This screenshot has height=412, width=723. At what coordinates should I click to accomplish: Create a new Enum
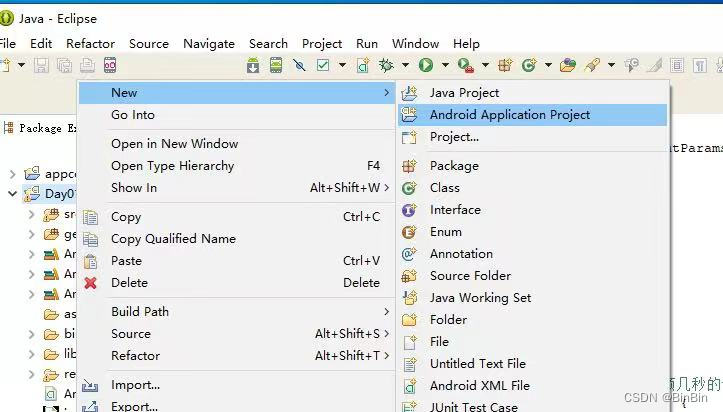click(533, 232)
